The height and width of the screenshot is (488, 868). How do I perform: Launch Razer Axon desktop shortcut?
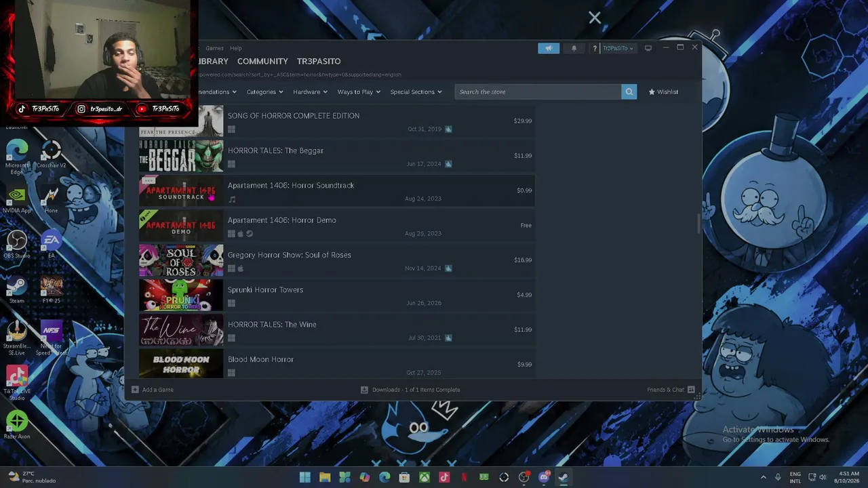point(17,425)
